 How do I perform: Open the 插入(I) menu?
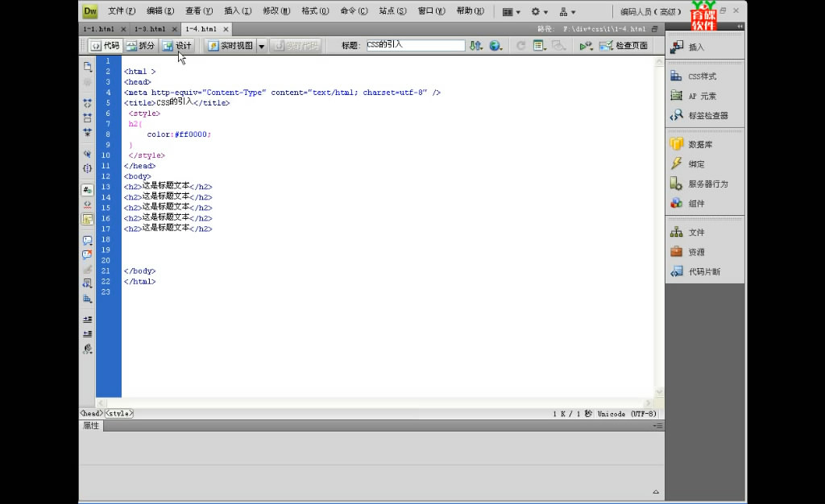click(238, 11)
